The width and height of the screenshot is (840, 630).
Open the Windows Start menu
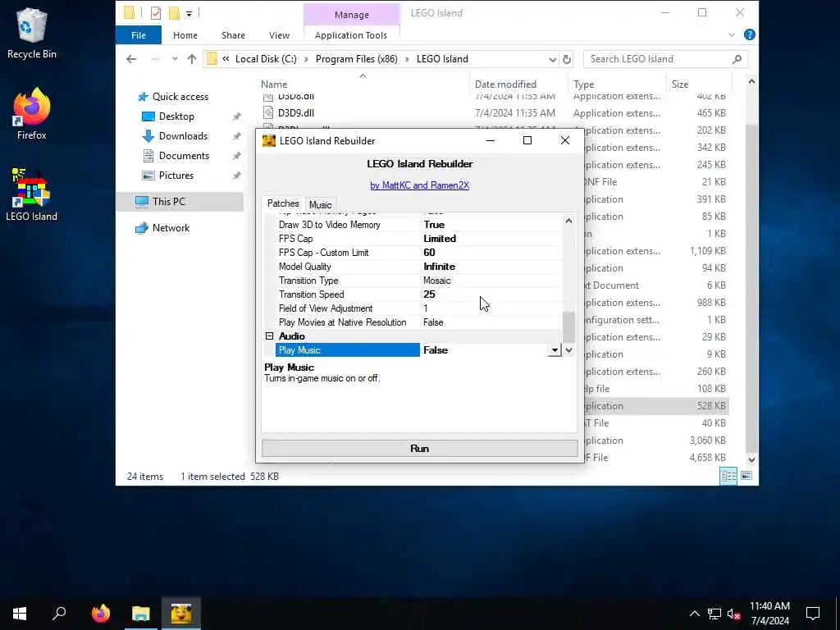[20, 614]
